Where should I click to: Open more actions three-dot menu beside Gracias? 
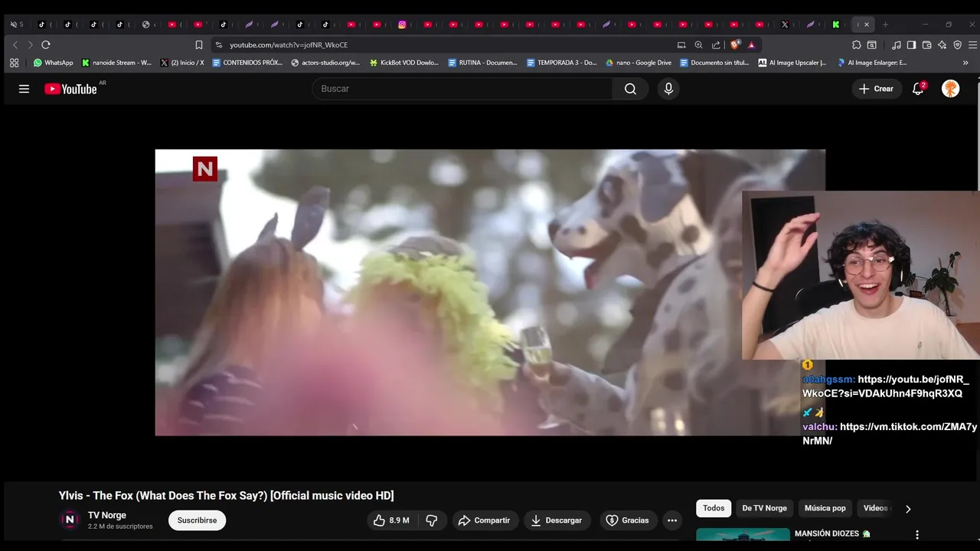point(672,520)
